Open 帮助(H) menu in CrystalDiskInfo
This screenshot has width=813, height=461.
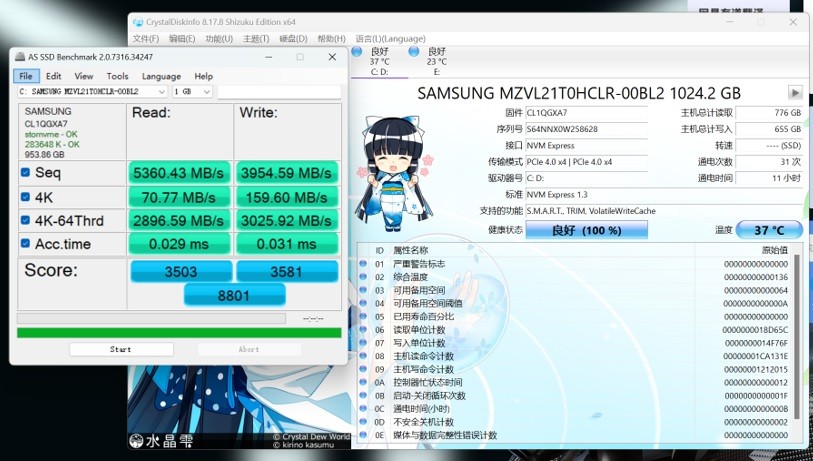(331, 39)
